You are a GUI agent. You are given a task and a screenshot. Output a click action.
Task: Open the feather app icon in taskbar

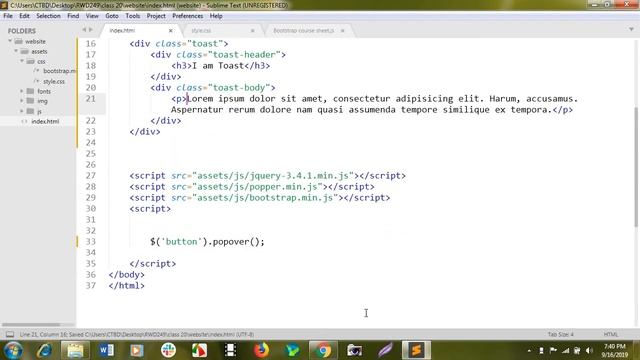[385, 350]
